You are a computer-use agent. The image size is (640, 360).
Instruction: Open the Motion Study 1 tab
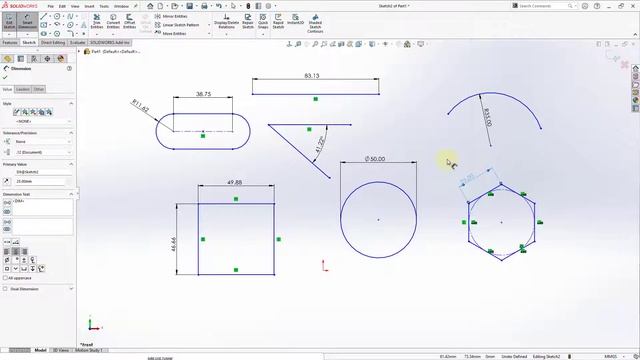click(x=89, y=350)
